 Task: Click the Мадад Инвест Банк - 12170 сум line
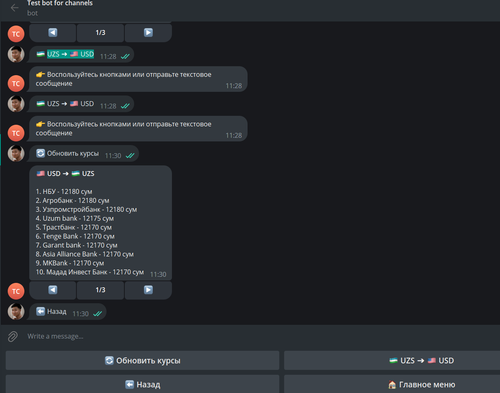[x=90, y=272]
